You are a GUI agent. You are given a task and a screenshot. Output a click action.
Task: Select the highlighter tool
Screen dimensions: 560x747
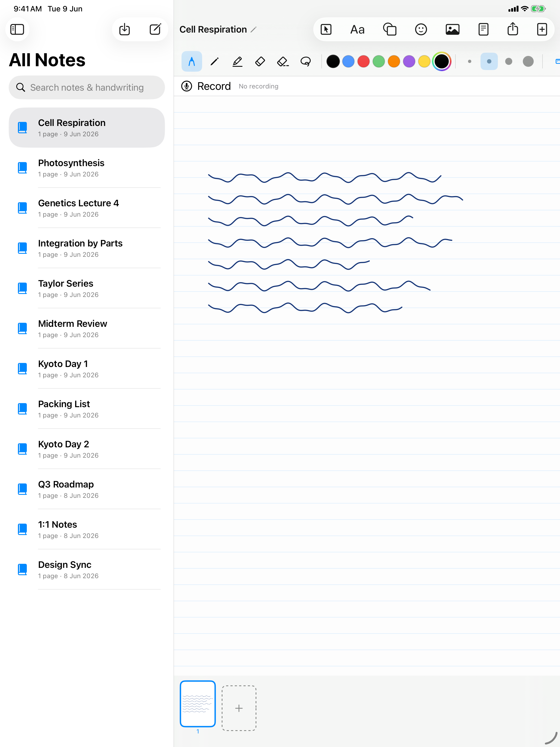click(x=237, y=61)
